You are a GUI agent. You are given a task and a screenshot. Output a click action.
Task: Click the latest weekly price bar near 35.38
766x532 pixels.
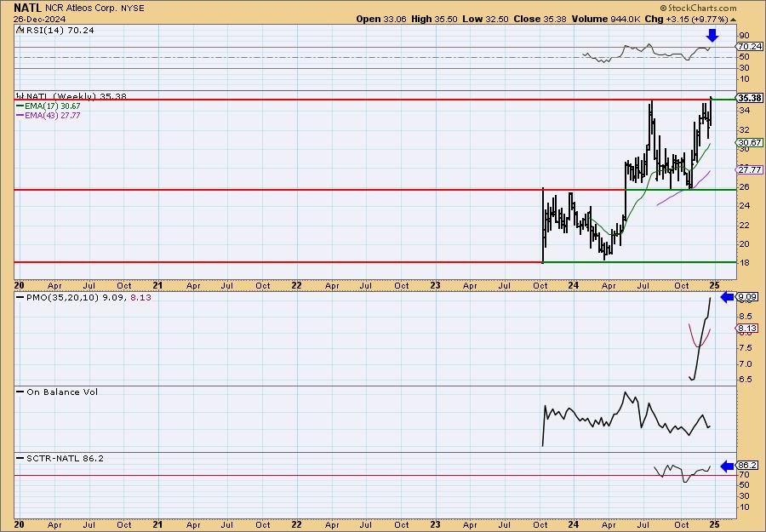711,112
